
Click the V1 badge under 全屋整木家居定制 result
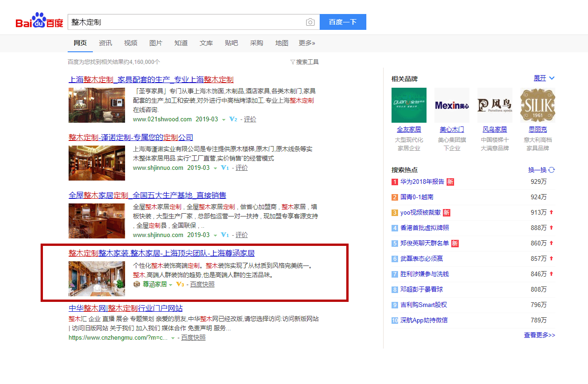(x=225, y=235)
